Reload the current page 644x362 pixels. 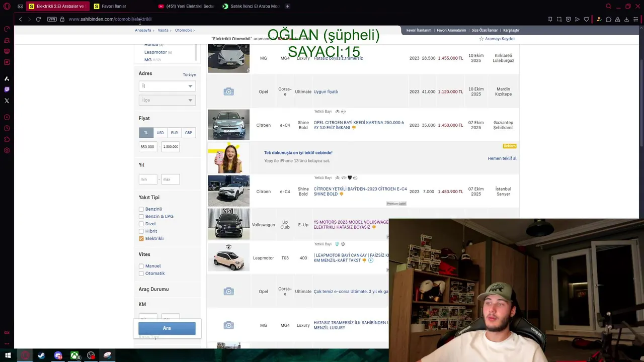[x=38, y=19]
